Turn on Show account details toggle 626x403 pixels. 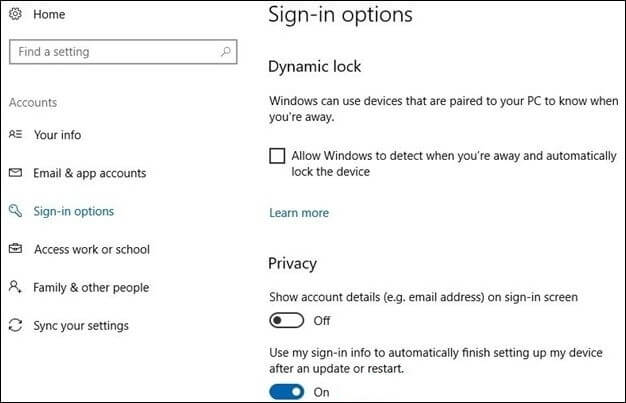286,321
